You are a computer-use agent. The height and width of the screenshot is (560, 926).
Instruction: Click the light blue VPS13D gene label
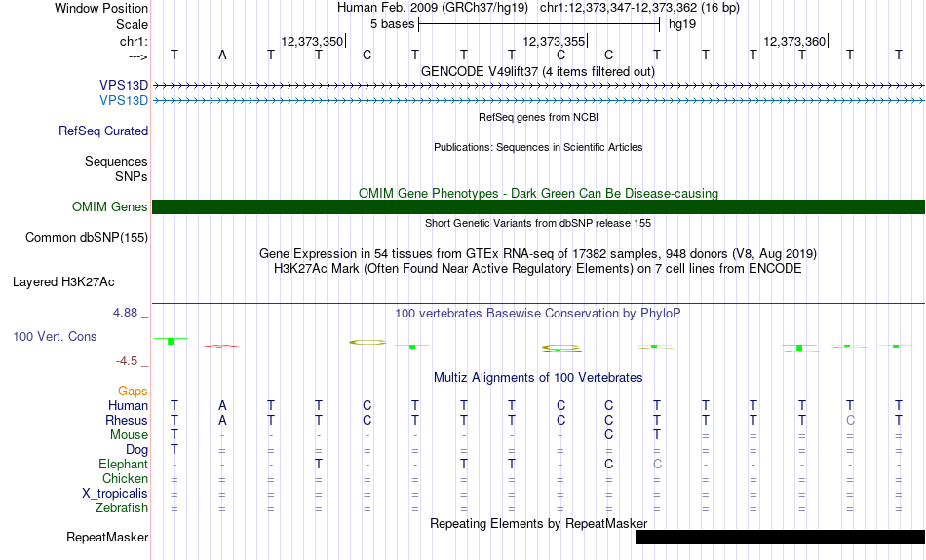[x=124, y=101]
